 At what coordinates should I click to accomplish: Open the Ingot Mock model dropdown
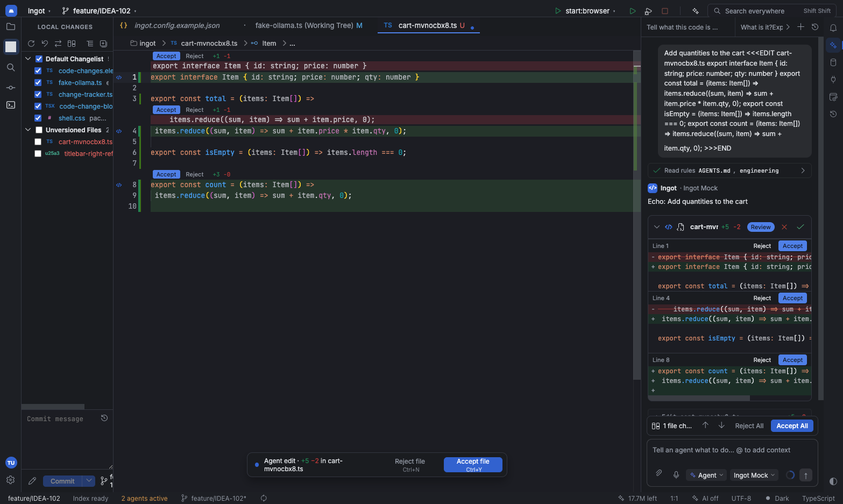[x=754, y=475]
